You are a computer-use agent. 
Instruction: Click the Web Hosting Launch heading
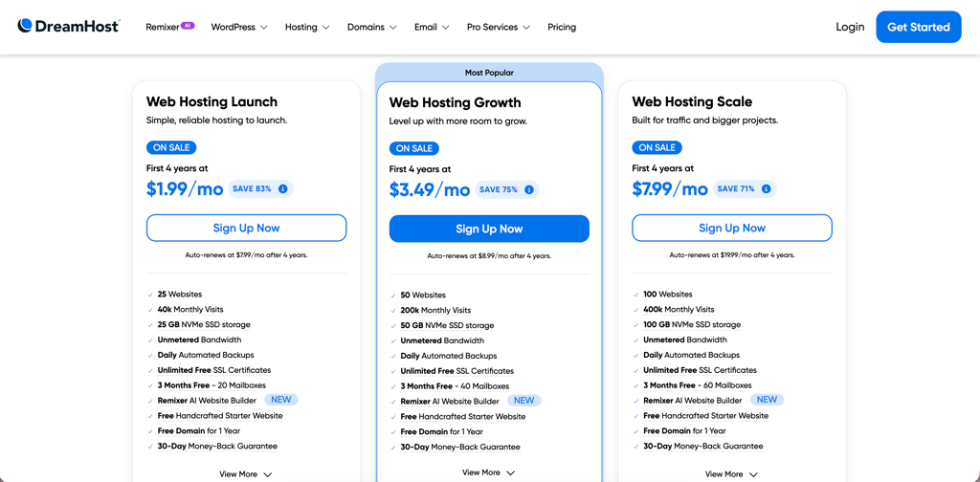212,101
